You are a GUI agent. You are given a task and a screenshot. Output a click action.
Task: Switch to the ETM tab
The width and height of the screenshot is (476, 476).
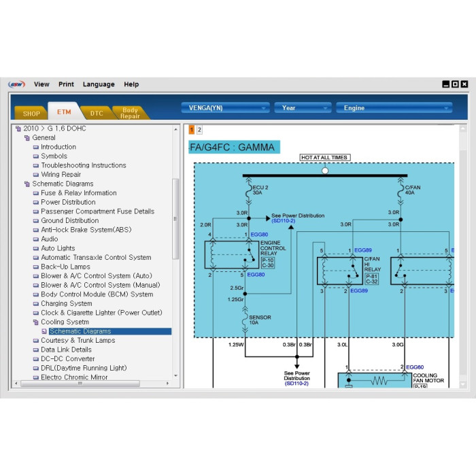click(64, 112)
